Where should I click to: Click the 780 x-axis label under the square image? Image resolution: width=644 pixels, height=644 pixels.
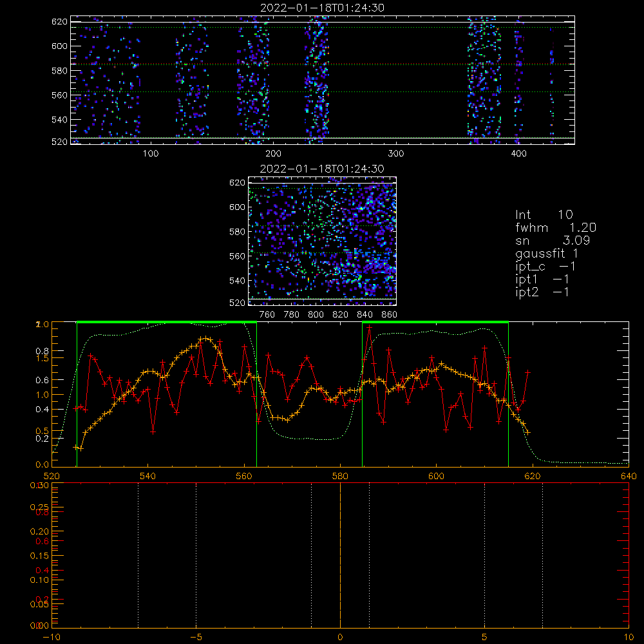point(292,315)
